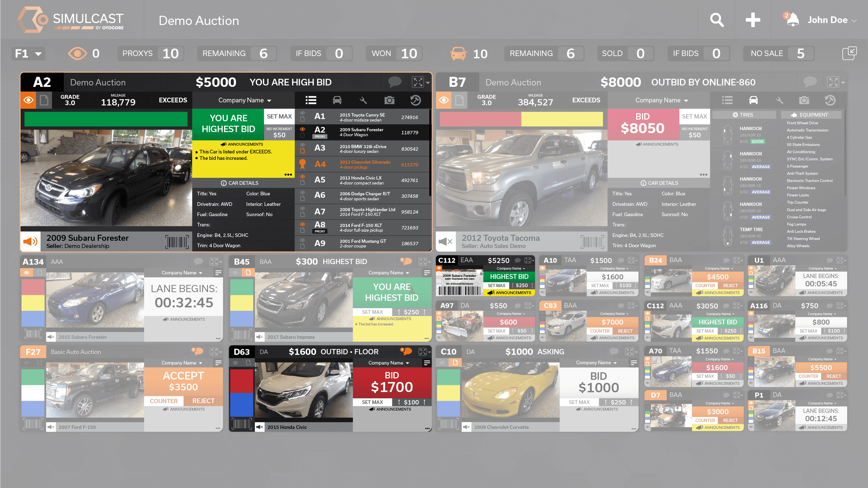Click the SIMULCAST logo
868x488 pixels.
coord(71,20)
